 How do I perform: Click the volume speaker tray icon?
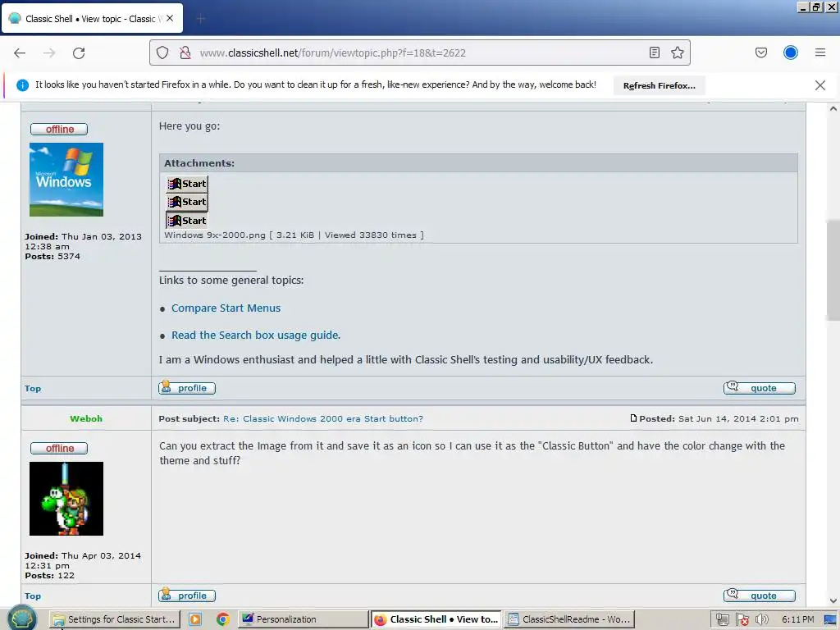pos(761,619)
